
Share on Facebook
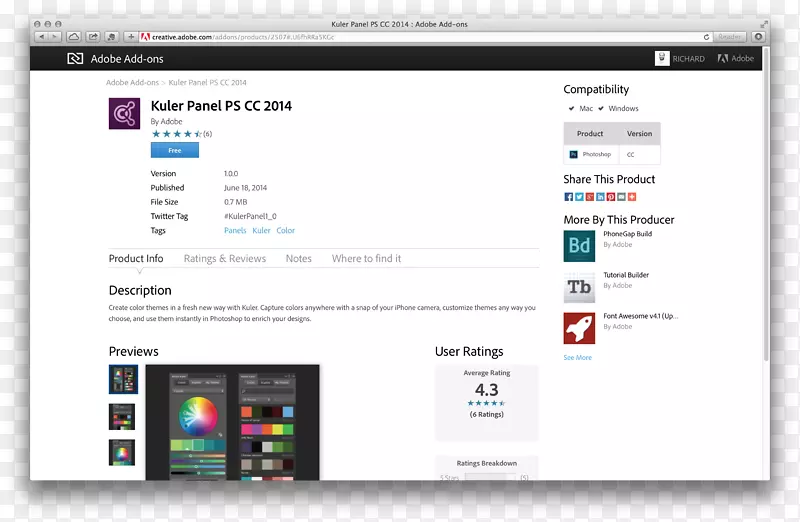point(568,196)
